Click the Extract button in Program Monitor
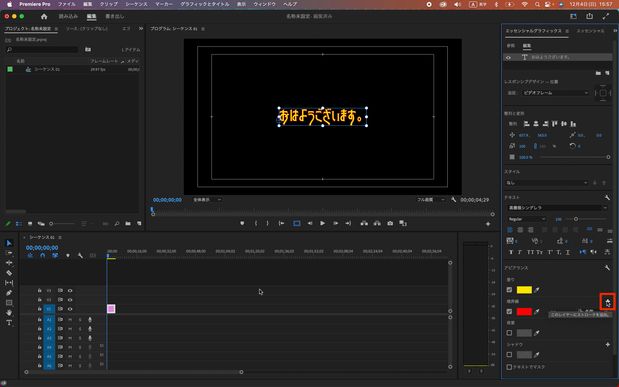Viewport: 619px width, 387px height. coord(377,223)
